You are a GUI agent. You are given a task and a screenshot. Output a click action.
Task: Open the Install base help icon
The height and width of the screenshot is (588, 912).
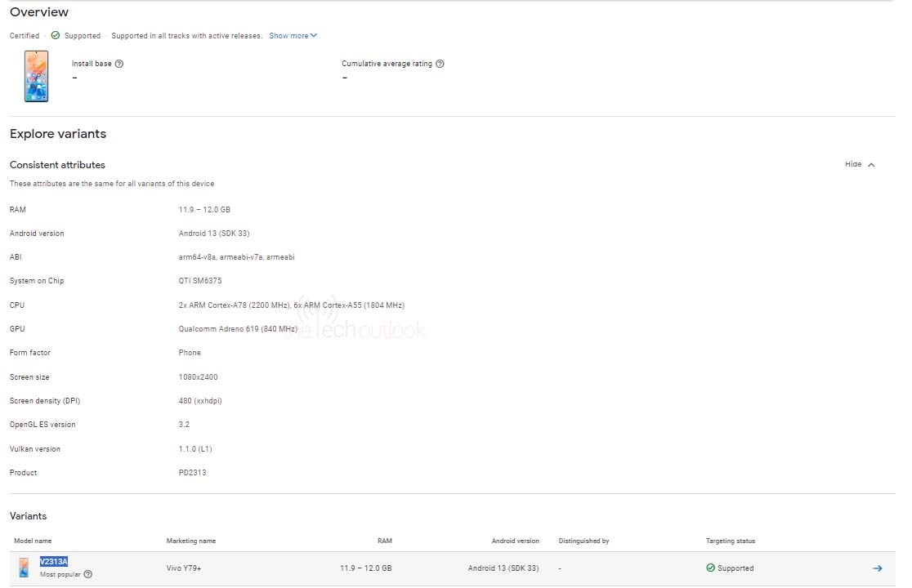pos(119,63)
